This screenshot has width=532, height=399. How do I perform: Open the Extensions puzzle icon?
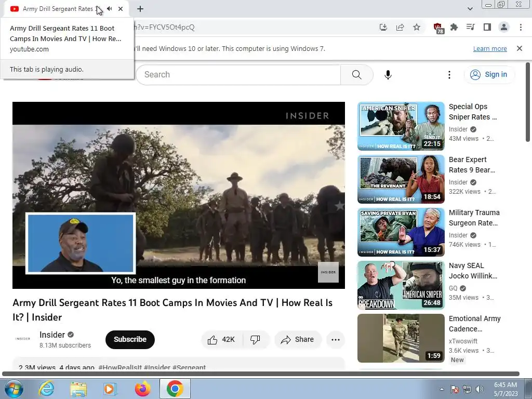[454, 27]
